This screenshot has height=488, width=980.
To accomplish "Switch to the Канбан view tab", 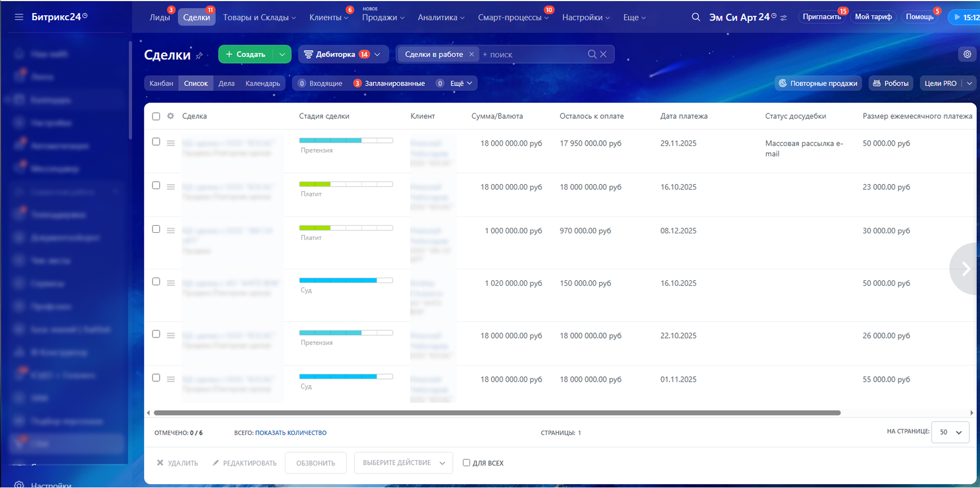I will click(x=161, y=83).
